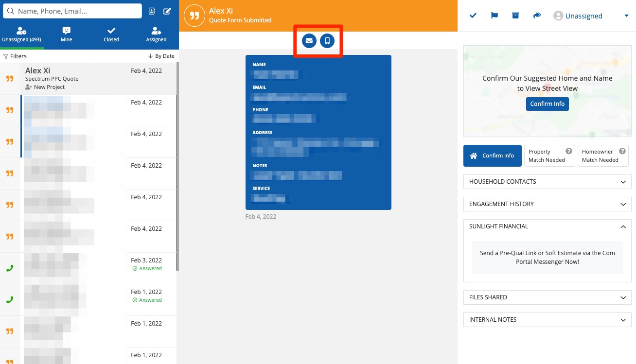Click the email envelope icon
Screen dimensions: 636x364
coord(309,41)
